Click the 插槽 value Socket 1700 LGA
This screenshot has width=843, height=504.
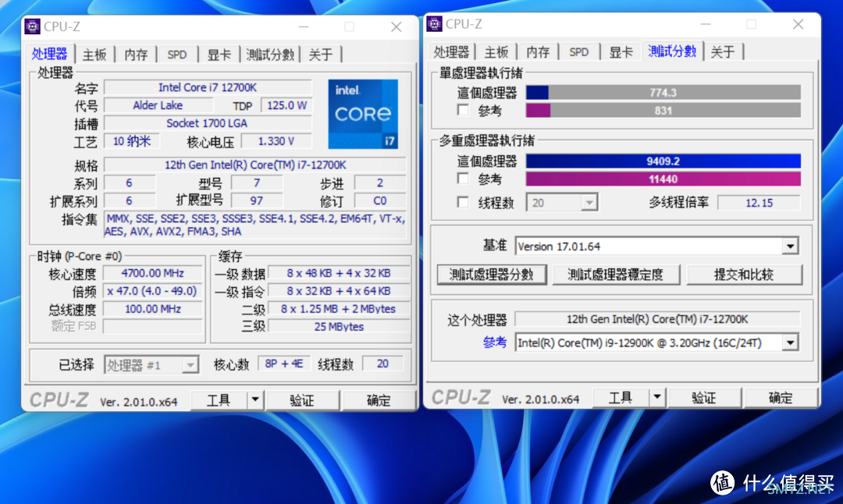point(208,123)
